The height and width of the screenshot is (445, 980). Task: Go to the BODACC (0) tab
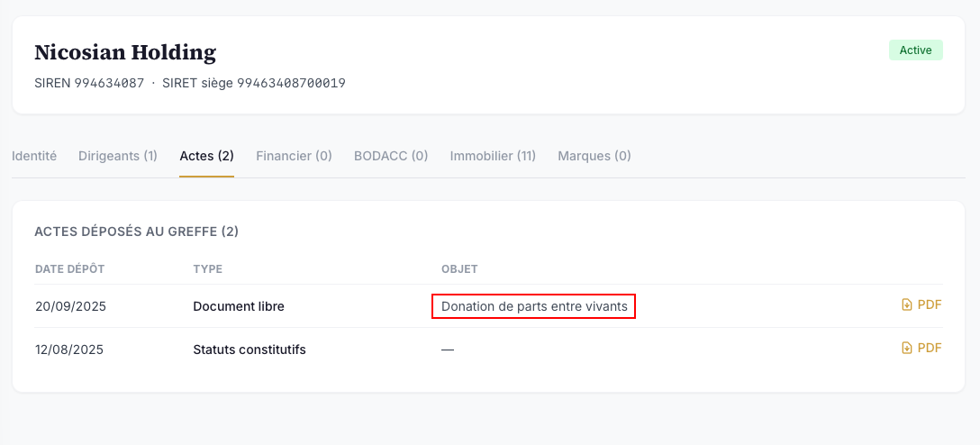(391, 156)
